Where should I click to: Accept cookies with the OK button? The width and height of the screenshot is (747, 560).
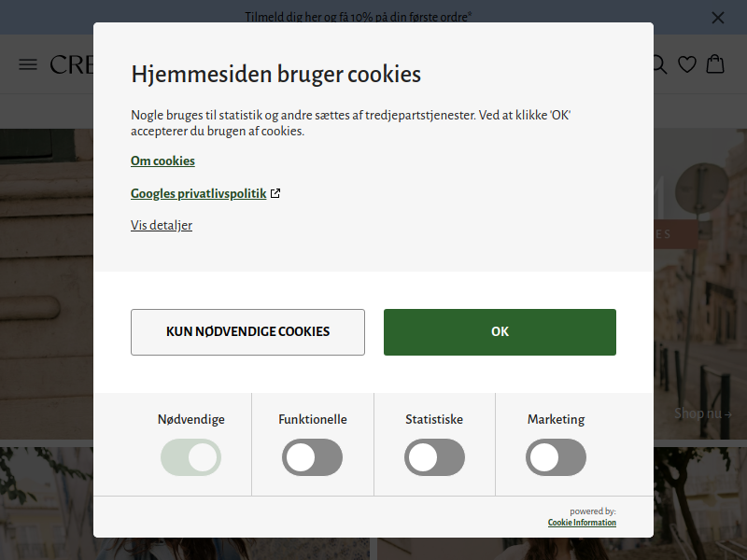click(x=500, y=332)
